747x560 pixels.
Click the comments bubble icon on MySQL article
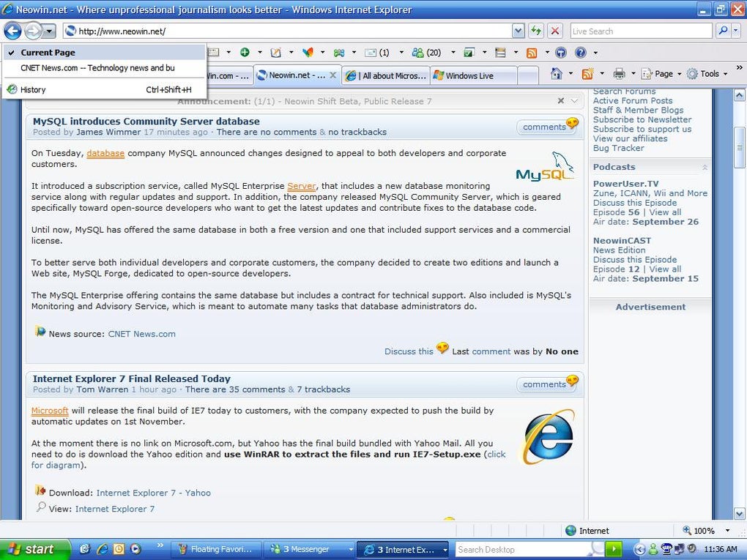(x=572, y=123)
